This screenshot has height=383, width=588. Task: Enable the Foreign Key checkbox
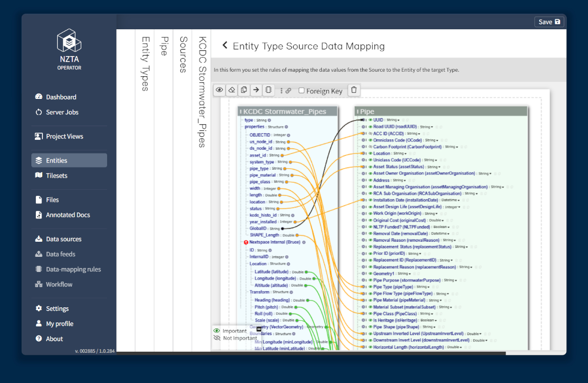click(302, 90)
